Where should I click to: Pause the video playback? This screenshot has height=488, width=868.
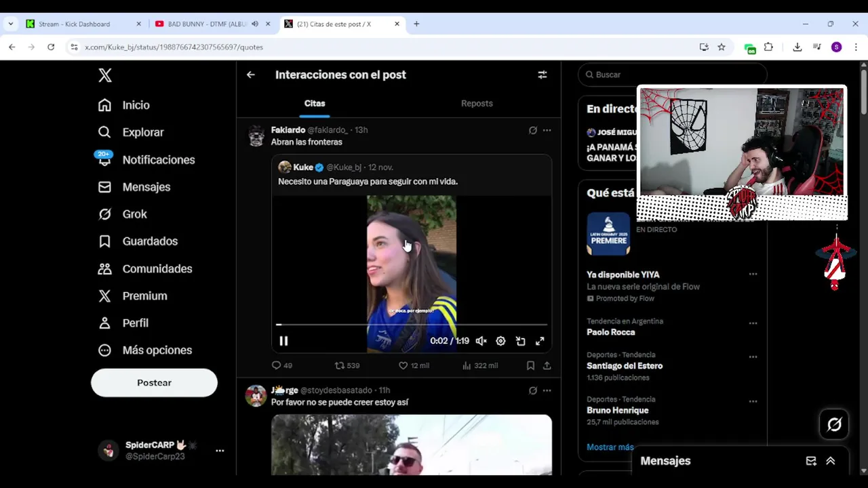[x=283, y=341]
